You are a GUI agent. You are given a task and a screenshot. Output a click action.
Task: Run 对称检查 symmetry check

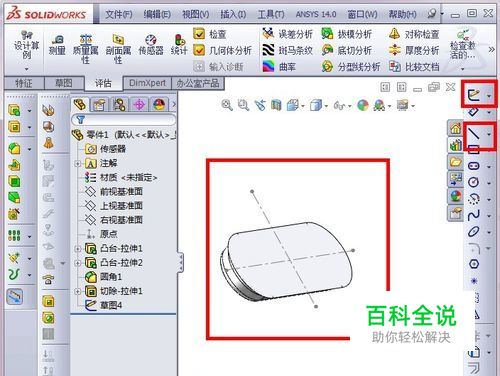pyautogui.click(x=414, y=34)
